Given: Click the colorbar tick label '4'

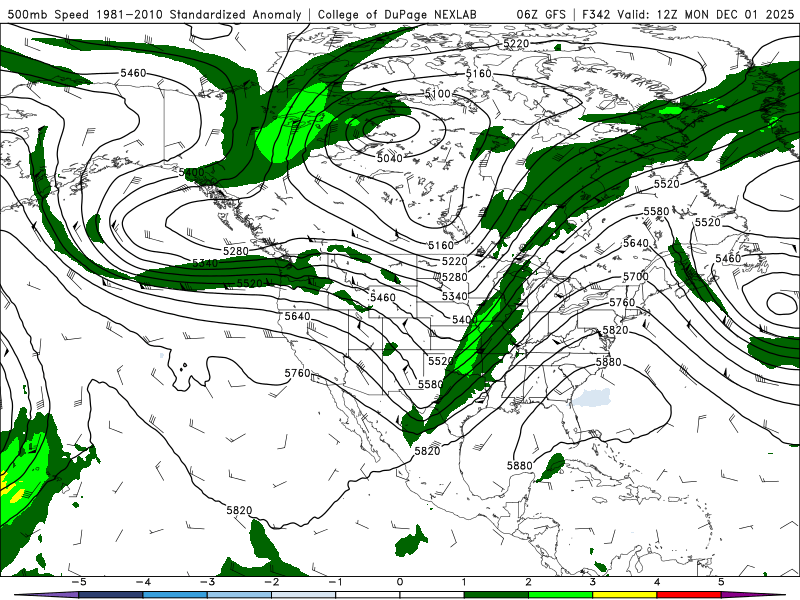Looking at the screenshot, I should 657,582.
